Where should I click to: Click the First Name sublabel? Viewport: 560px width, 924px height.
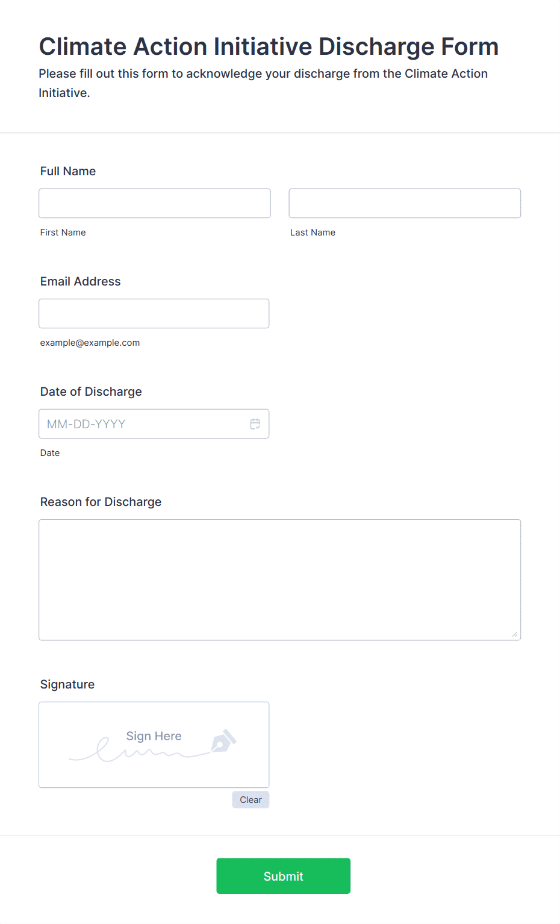[63, 233]
